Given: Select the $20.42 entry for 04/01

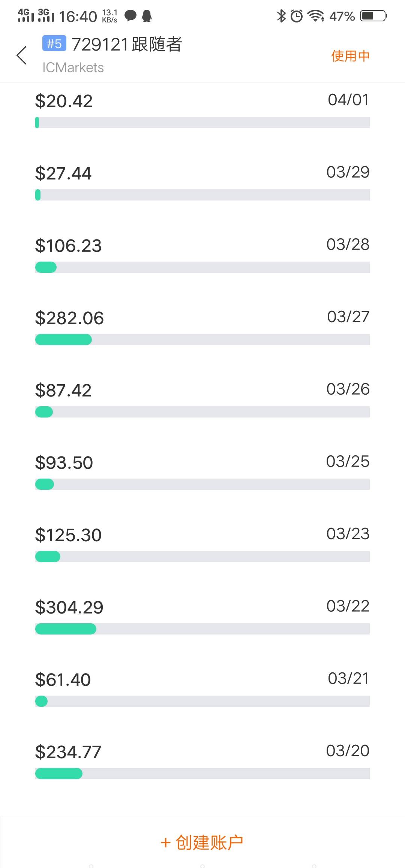Looking at the screenshot, I should 64,101.
